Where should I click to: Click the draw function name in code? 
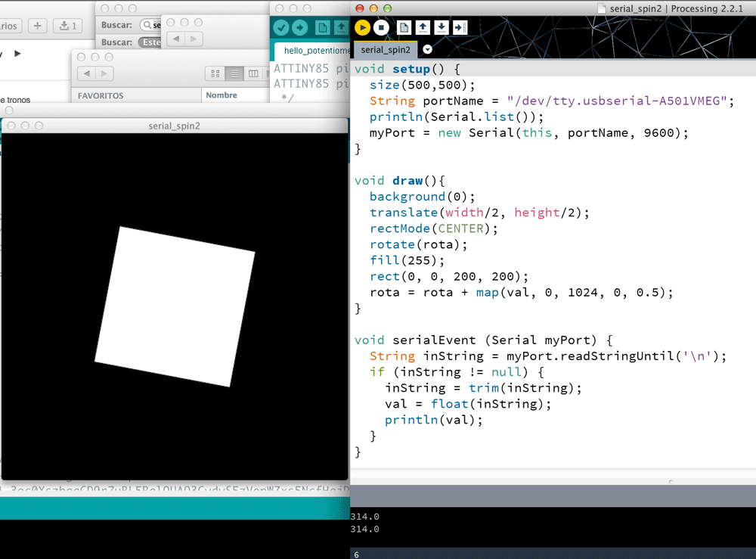407,180
